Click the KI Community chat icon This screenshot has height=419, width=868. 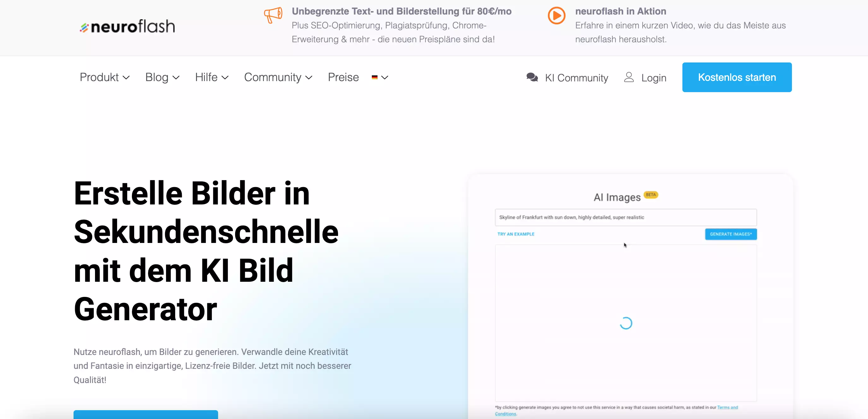coord(532,77)
